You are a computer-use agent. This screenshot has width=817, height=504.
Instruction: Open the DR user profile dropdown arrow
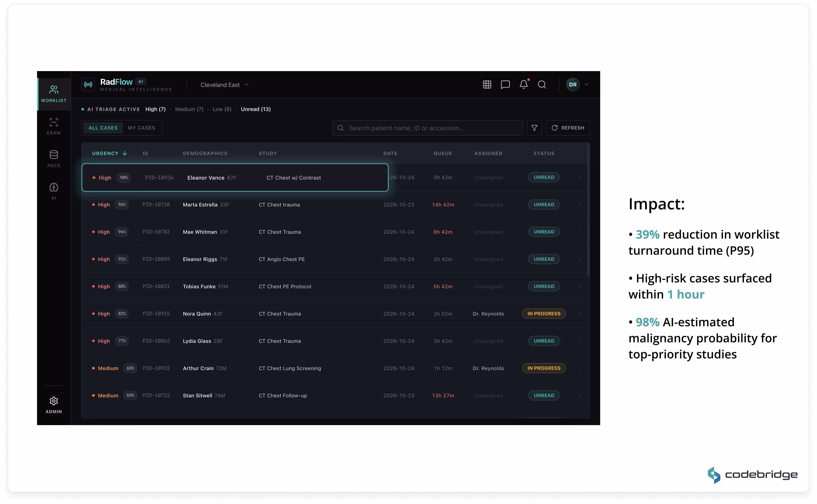pyautogui.click(x=587, y=85)
